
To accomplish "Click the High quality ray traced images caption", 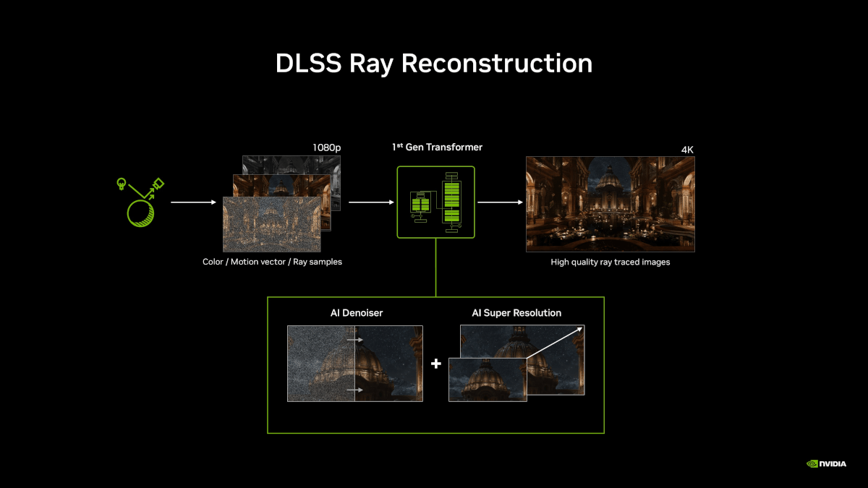I will (610, 262).
